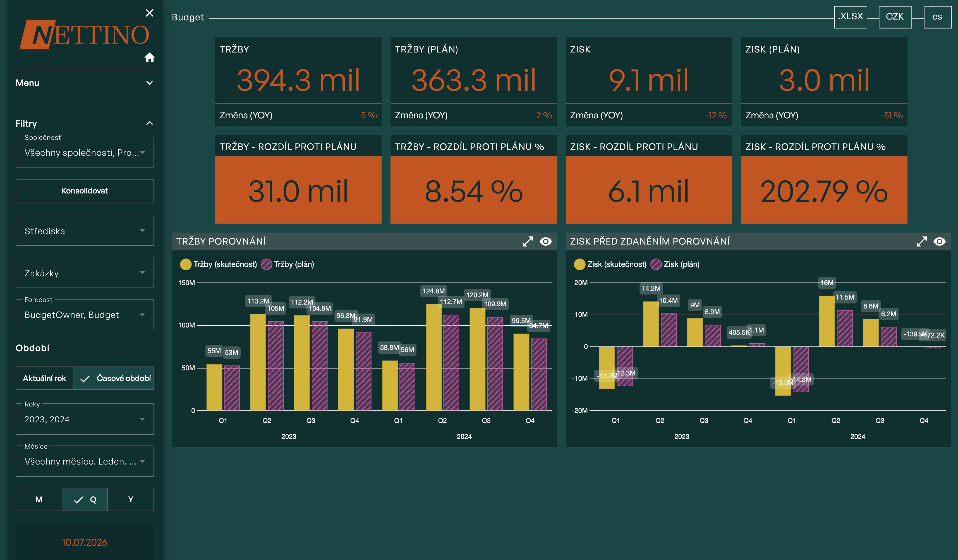
Task: Click the 2024 axis label in Tržby chart
Action: click(464, 436)
